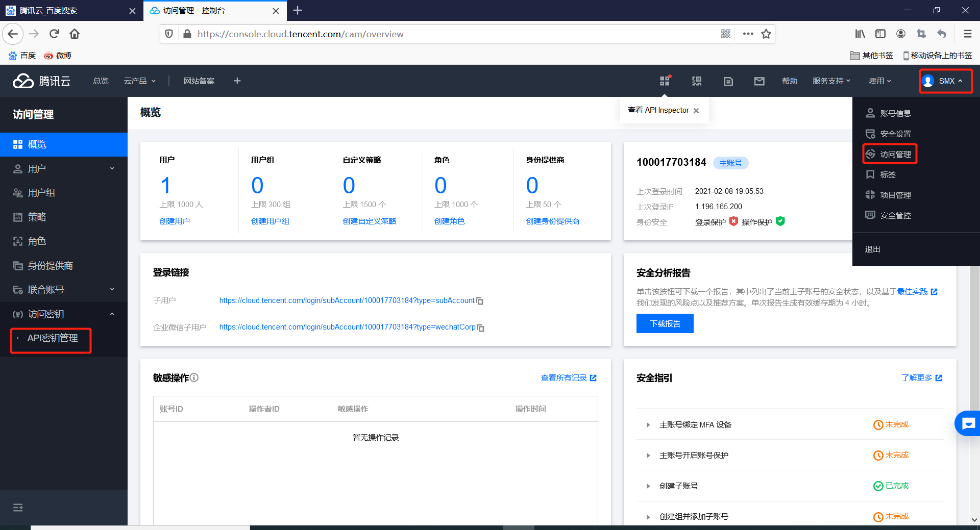The width and height of the screenshot is (980, 530).
Task: Open the feedback chat bubble icon
Action: [968, 423]
